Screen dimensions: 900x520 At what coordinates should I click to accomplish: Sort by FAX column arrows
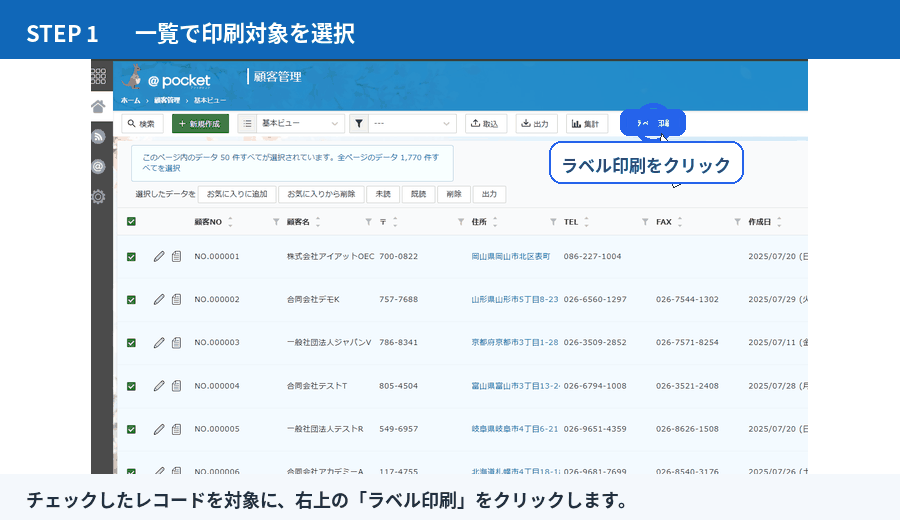click(x=680, y=222)
